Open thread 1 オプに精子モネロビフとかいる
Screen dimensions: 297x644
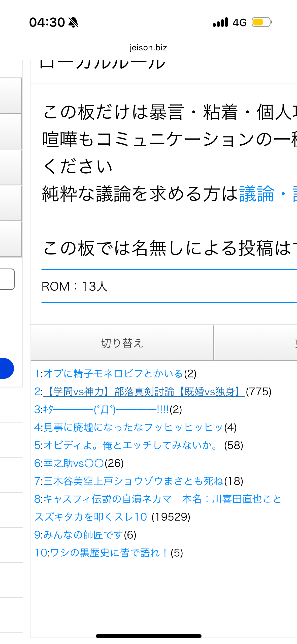[x=113, y=373]
